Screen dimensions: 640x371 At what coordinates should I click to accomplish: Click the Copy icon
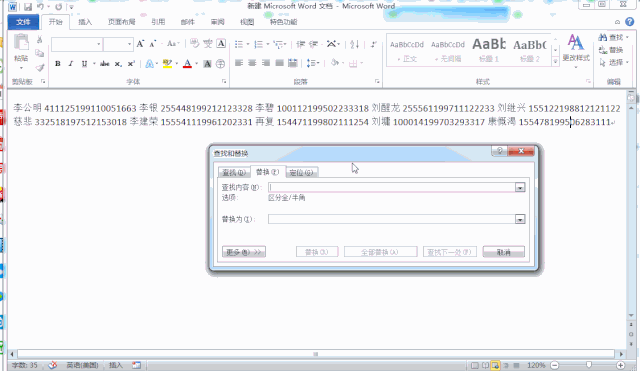coord(39,53)
